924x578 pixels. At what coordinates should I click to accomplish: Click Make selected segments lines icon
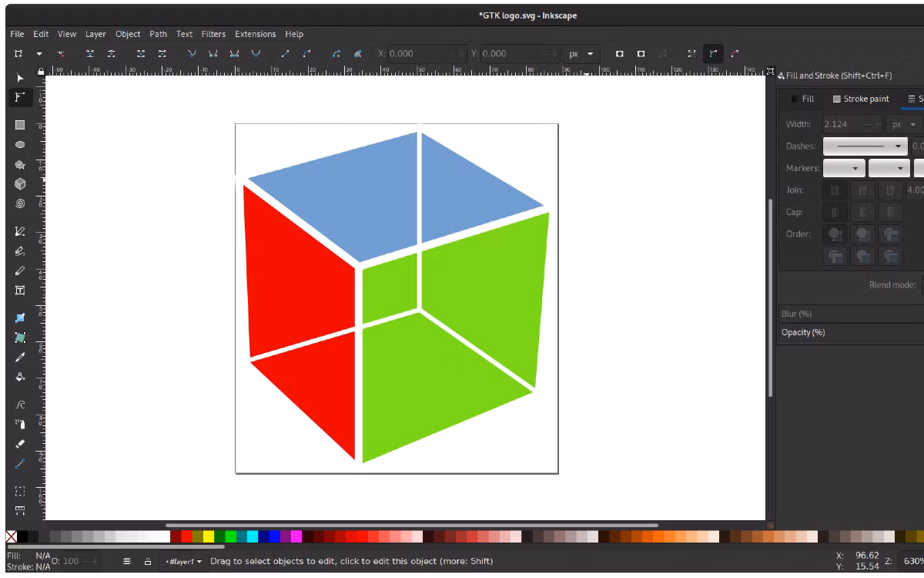pyautogui.click(x=285, y=54)
